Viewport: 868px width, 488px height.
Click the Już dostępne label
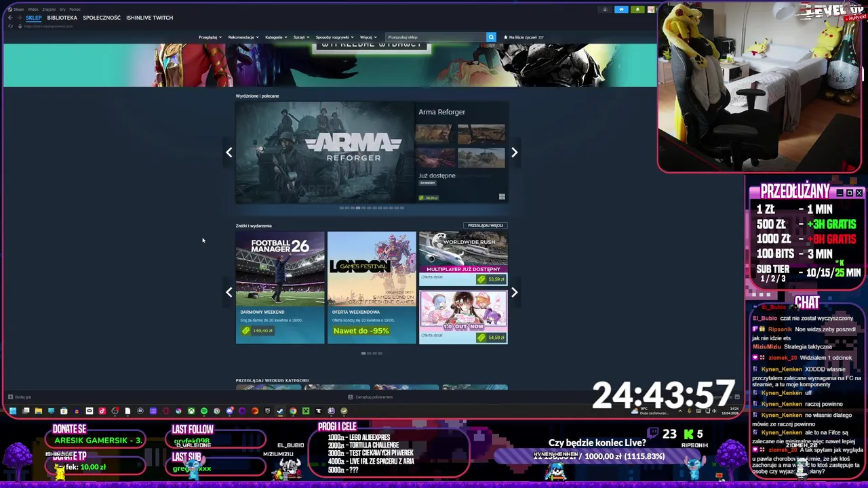437,176
